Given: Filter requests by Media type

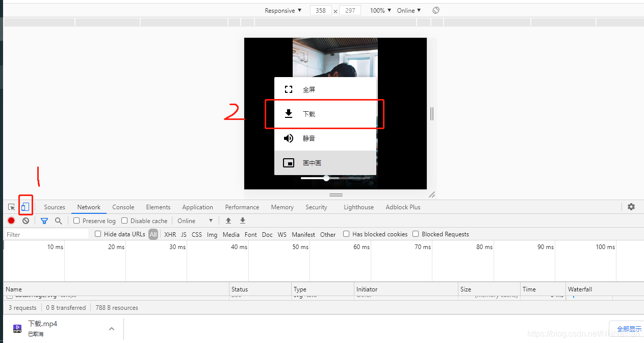Looking at the screenshot, I should tap(231, 234).
